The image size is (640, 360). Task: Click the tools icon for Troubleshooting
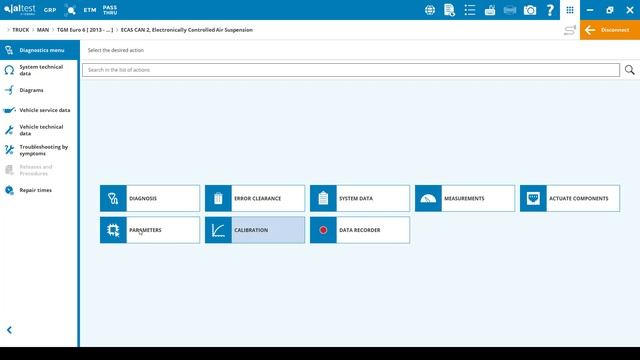coord(9,150)
